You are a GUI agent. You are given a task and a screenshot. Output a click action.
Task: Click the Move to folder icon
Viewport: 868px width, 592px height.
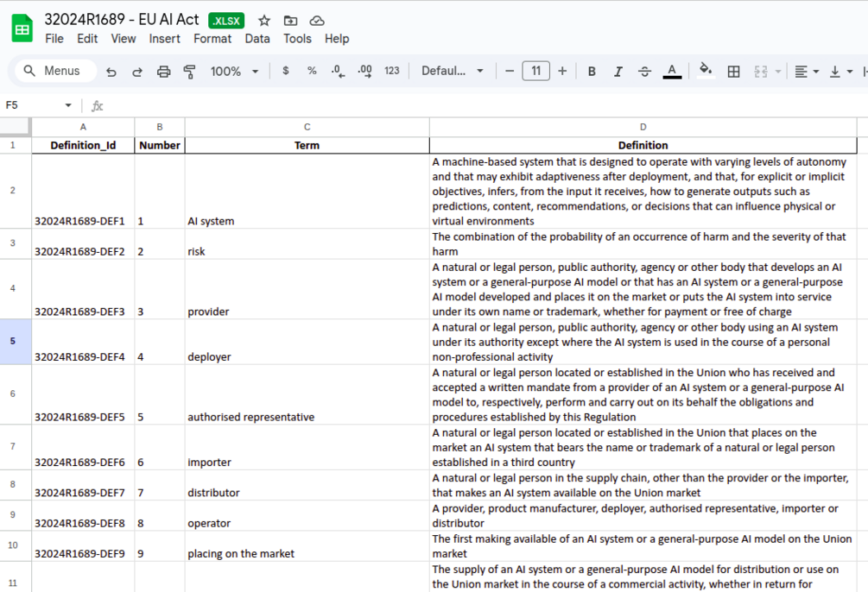tap(290, 21)
